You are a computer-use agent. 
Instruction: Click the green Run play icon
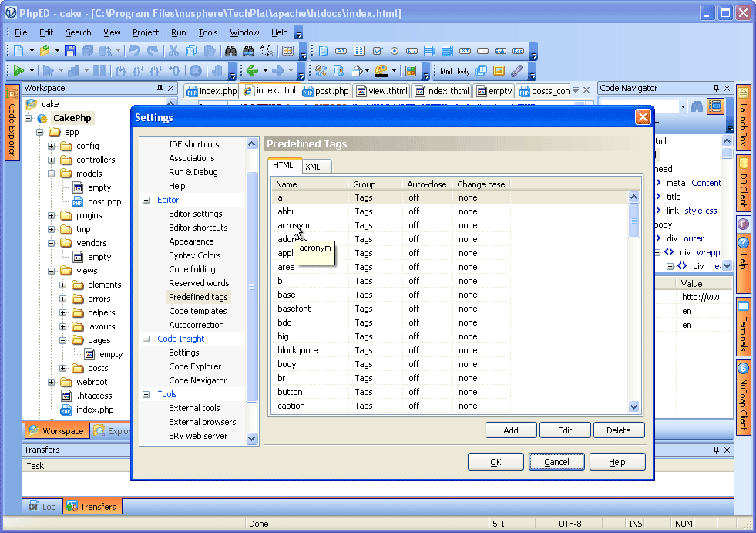point(18,71)
